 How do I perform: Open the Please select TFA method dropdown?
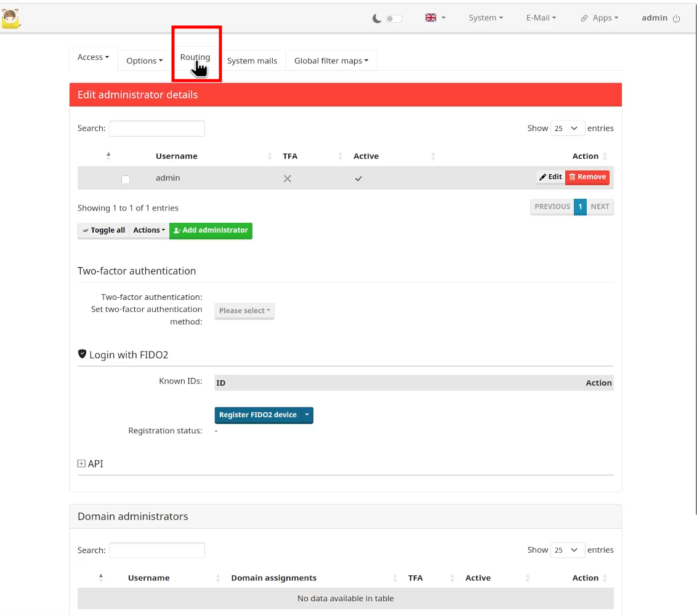click(x=244, y=311)
